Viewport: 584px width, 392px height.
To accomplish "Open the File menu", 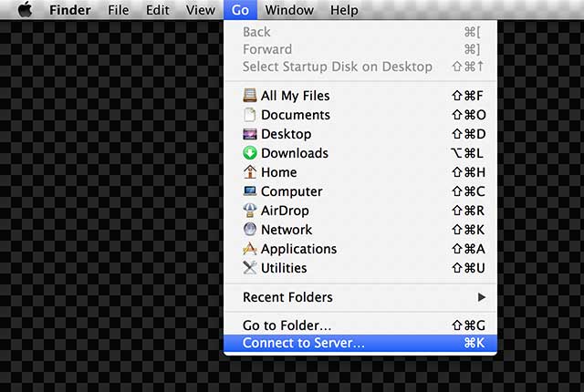I will coord(119,10).
